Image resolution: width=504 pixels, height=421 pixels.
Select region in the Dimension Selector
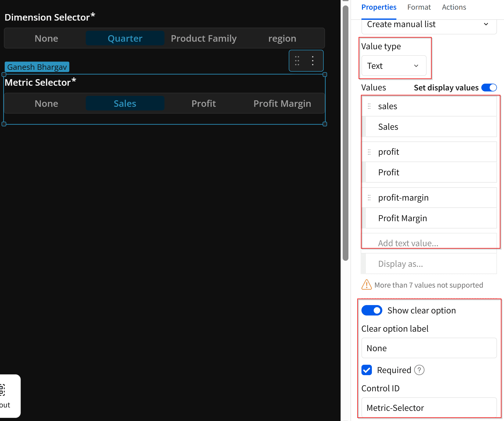coord(282,39)
